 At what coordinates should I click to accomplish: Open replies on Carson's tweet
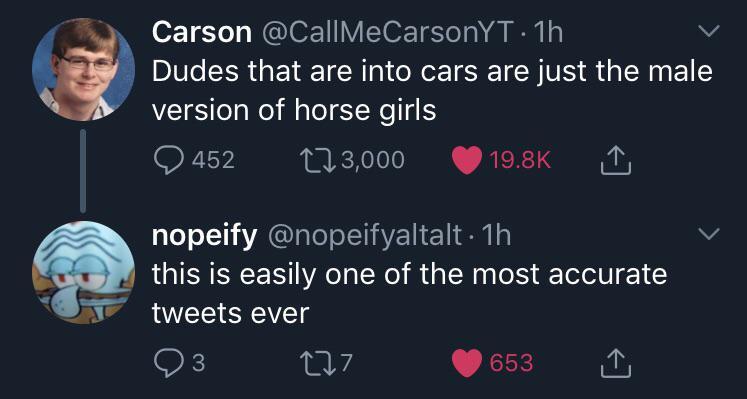tap(167, 160)
